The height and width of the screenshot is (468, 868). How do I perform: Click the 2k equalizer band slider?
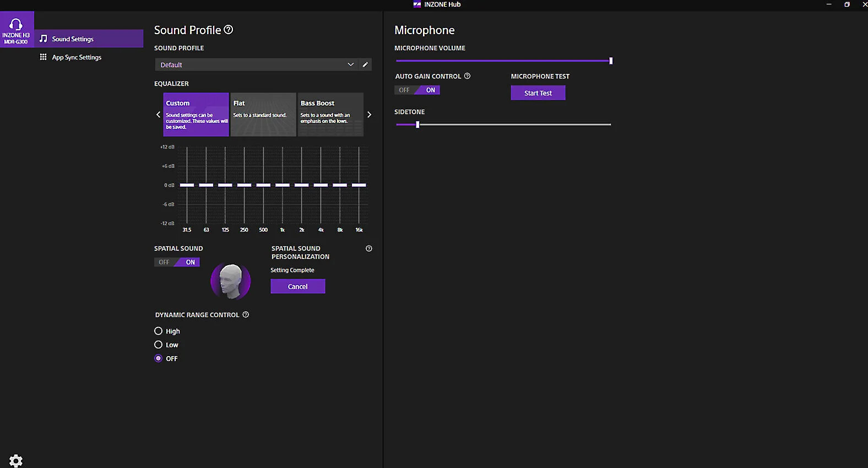coord(302,185)
